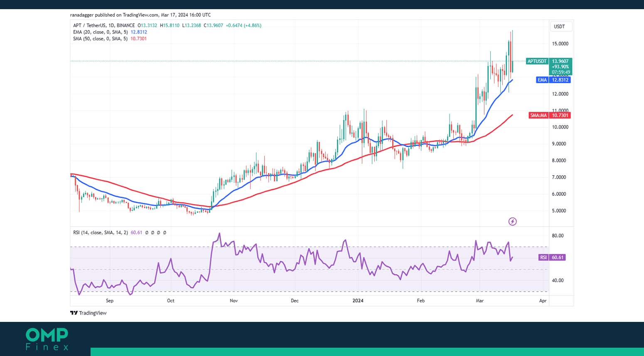Click the 15.0000 price axis level
The image size is (644, 356).
pos(560,44)
